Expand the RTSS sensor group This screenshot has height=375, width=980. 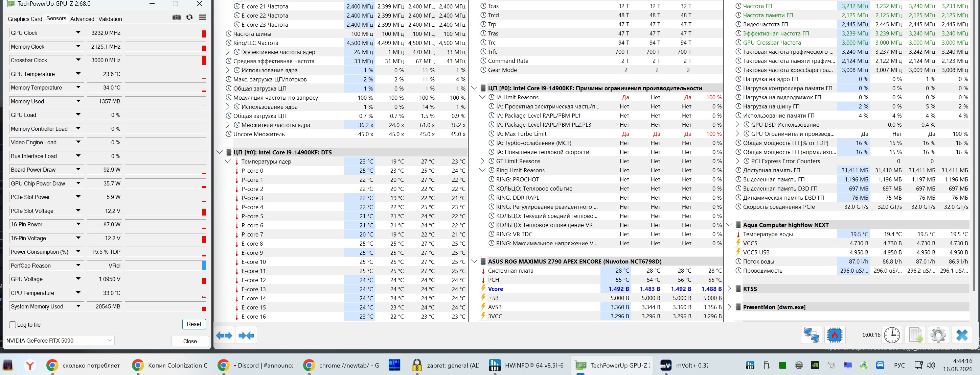(x=729, y=289)
